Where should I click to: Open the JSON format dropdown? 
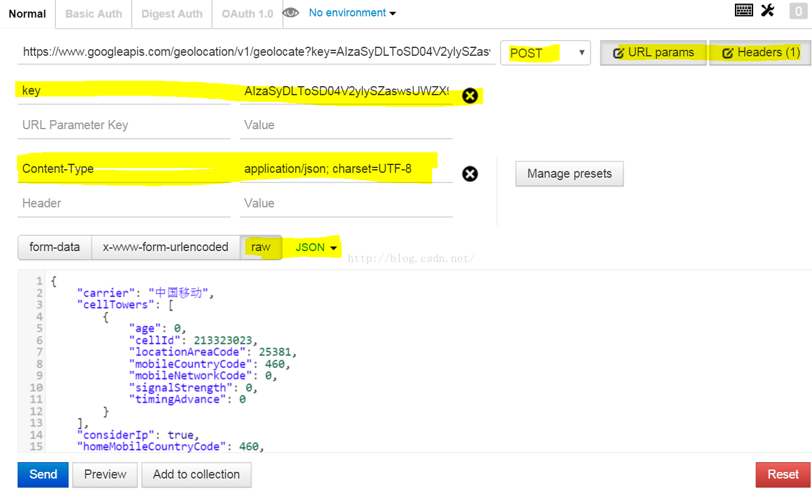(x=316, y=247)
